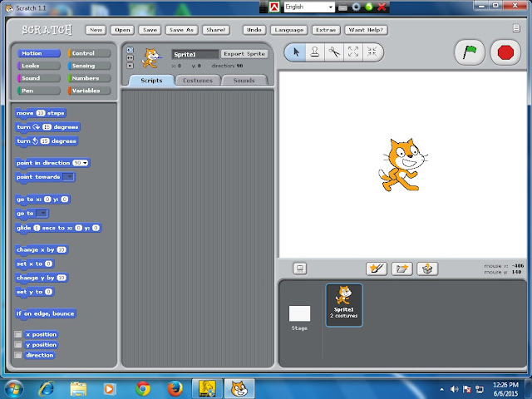Select the arrow pointer tool

pos(296,52)
